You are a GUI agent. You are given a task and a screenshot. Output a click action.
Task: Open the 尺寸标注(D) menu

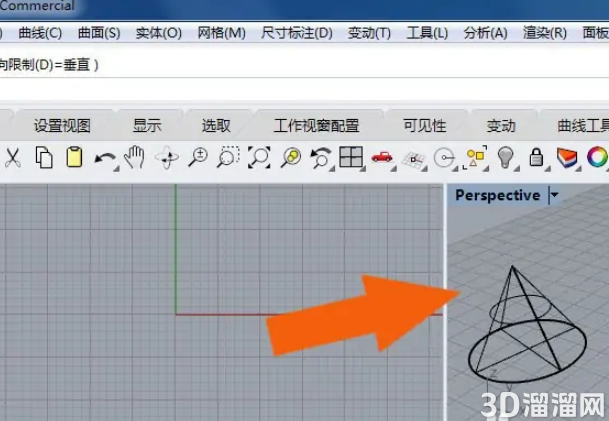click(x=297, y=33)
